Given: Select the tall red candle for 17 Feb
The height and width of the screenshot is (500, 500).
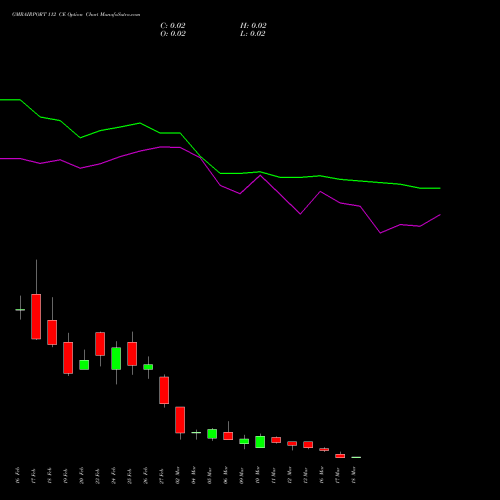Looking at the screenshot, I should click(36, 316).
